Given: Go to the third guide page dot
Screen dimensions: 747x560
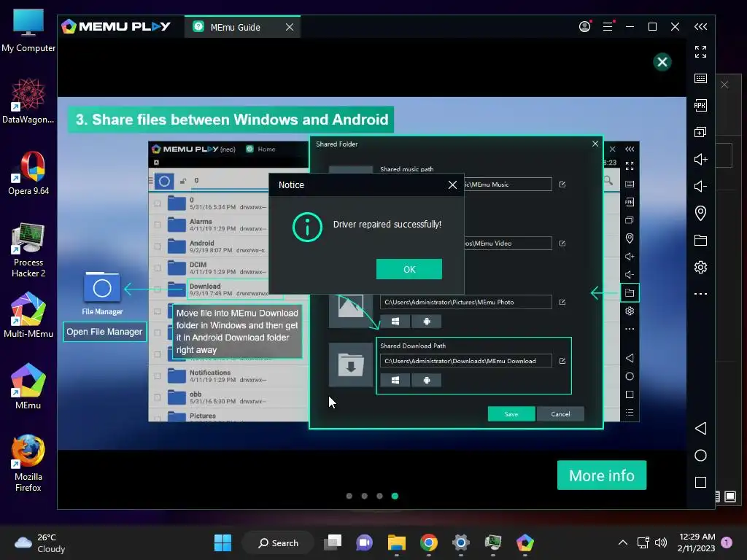Looking at the screenshot, I should (379, 496).
